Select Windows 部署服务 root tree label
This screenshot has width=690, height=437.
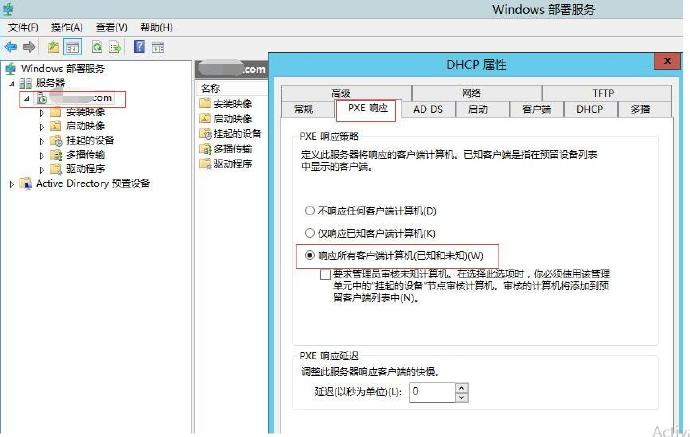point(63,68)
